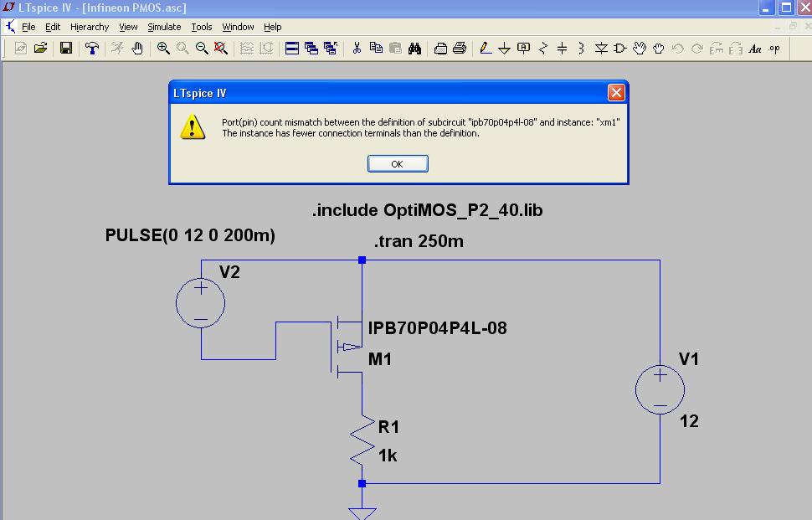Select the V1 voltage source symbol
The width and height of the screenshot is (812, 520).
[x=660, y=389]
